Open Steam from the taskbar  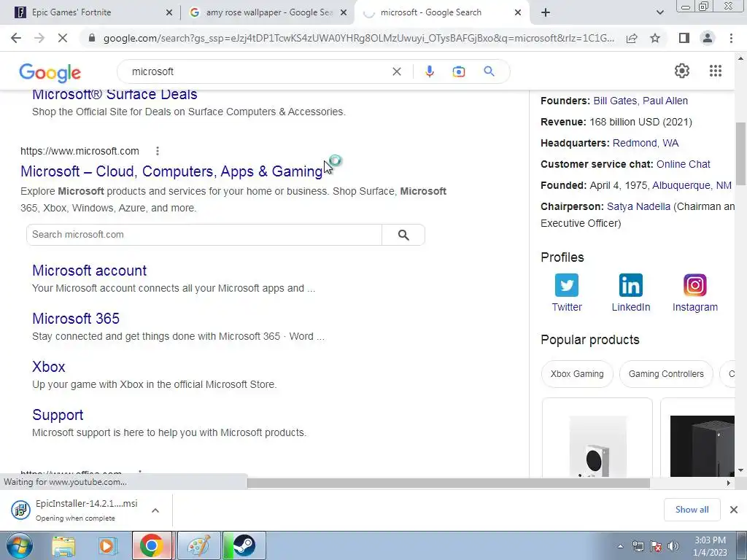coord(244,545)
